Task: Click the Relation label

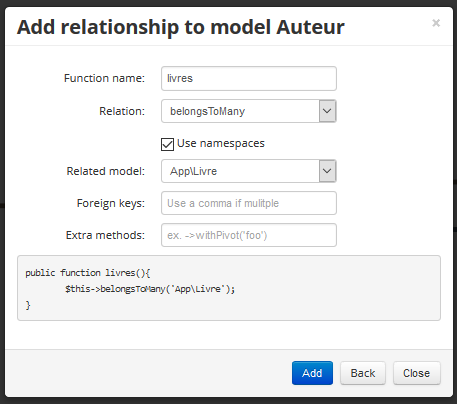Action: [122, 111]
